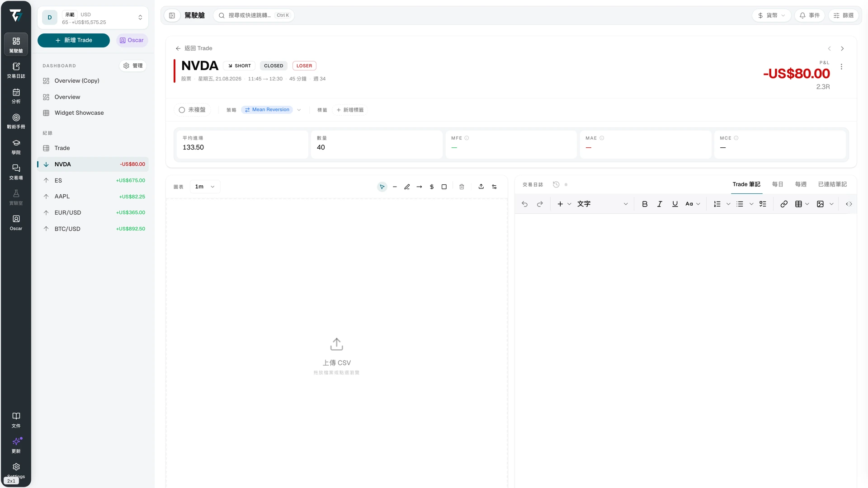Select the cursor pointer chart tool
The image size is (868, 488).
pos(382,187)
